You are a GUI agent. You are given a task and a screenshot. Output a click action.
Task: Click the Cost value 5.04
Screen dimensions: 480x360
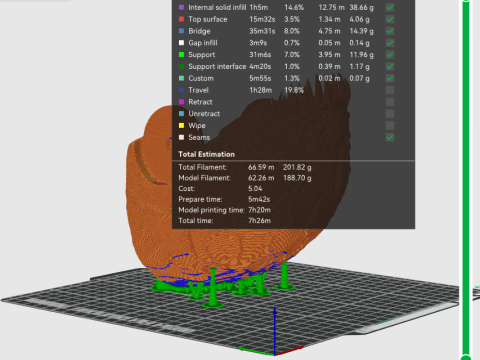coord(255,189)
